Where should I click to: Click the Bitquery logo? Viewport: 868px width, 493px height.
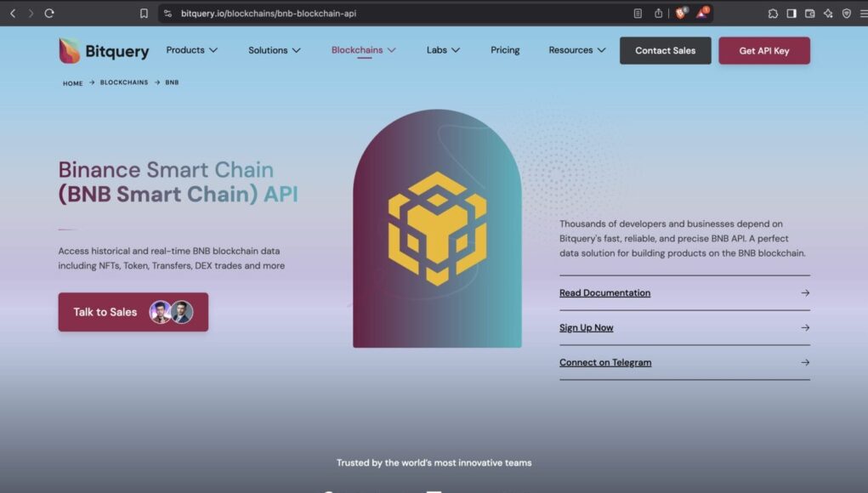point(104,51)
